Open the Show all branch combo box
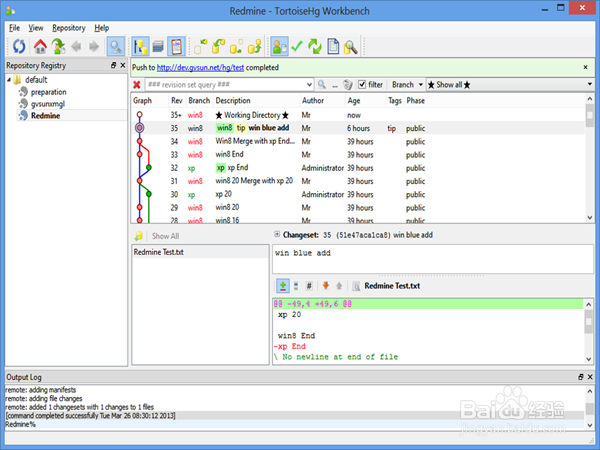600x450 pixels. point(510,85)
